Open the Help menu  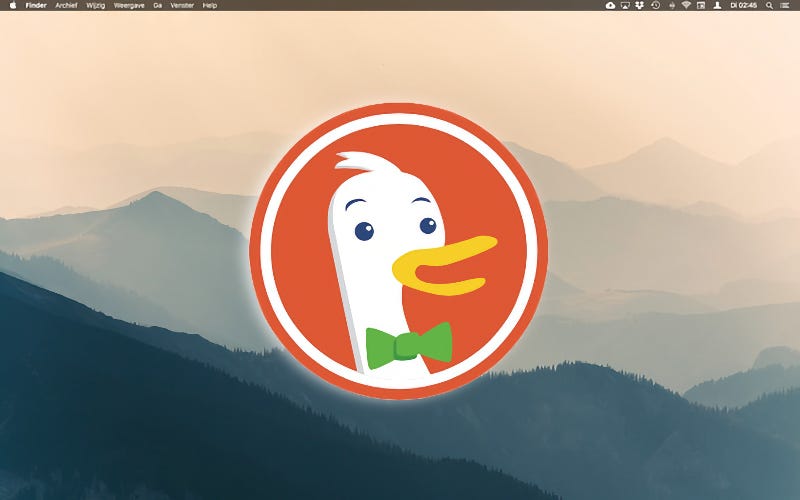click(210, 5)
